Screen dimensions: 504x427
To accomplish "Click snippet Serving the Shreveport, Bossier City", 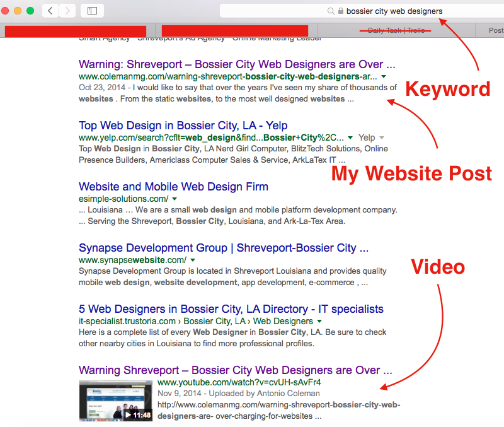I will point(212,221).
